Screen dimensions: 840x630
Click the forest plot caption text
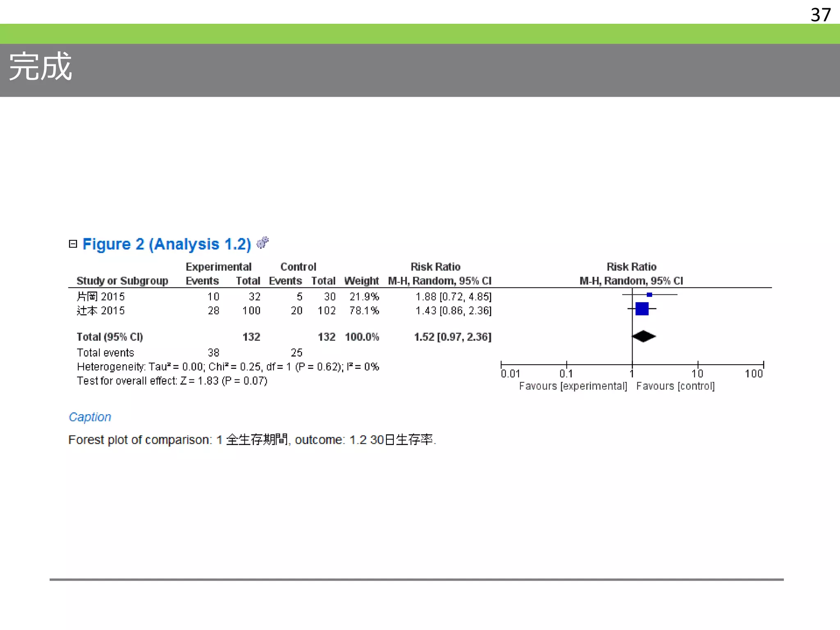click(252, 440)
